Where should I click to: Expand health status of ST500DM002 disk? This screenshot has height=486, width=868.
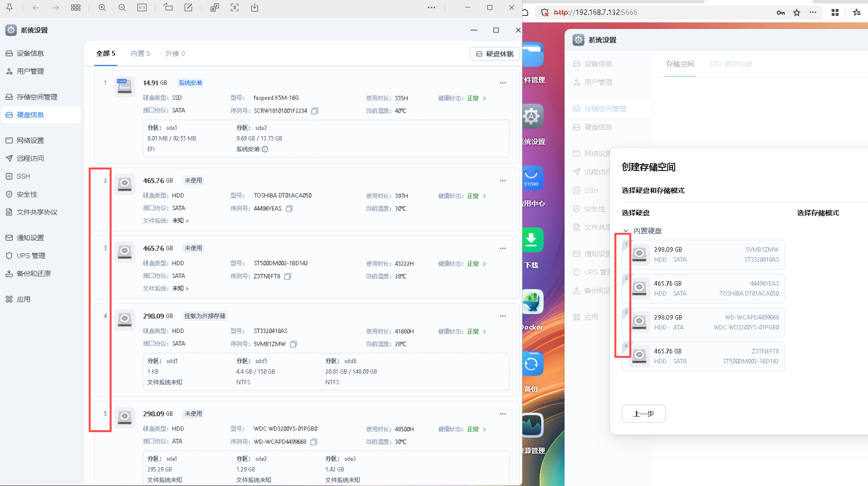pos(484,264)
